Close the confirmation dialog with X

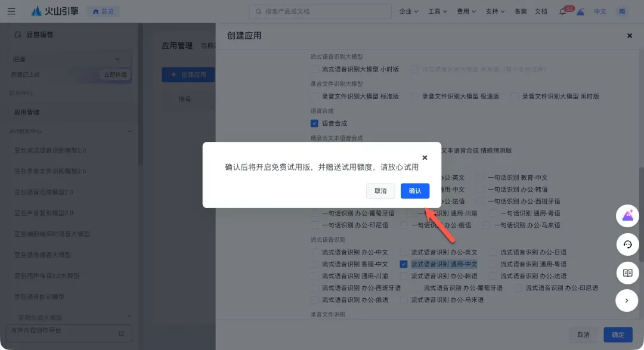[425, 158]
